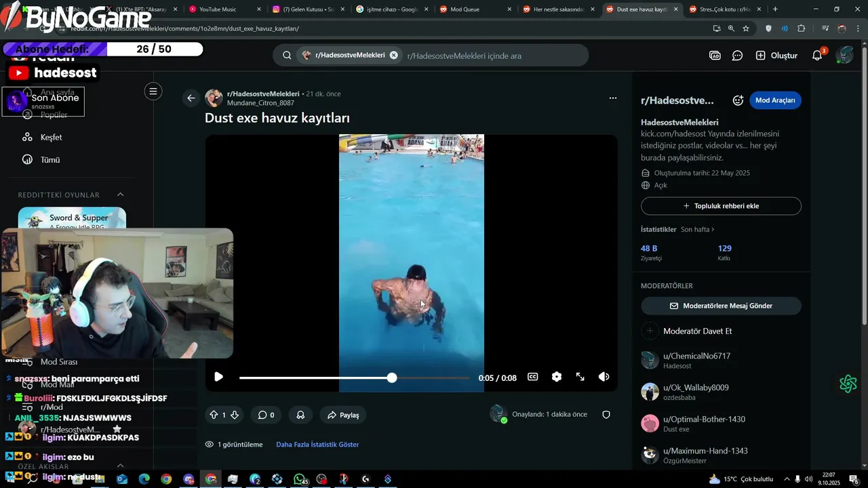The width and height of the screenshot is (868, 488).
Task: Go back with the post arrow
Action: [x=191, y=98]
